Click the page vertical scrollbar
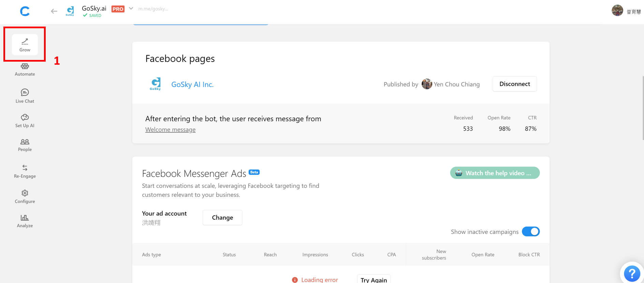The height and width of the screenshot is (283, 644). click(643, 108)
